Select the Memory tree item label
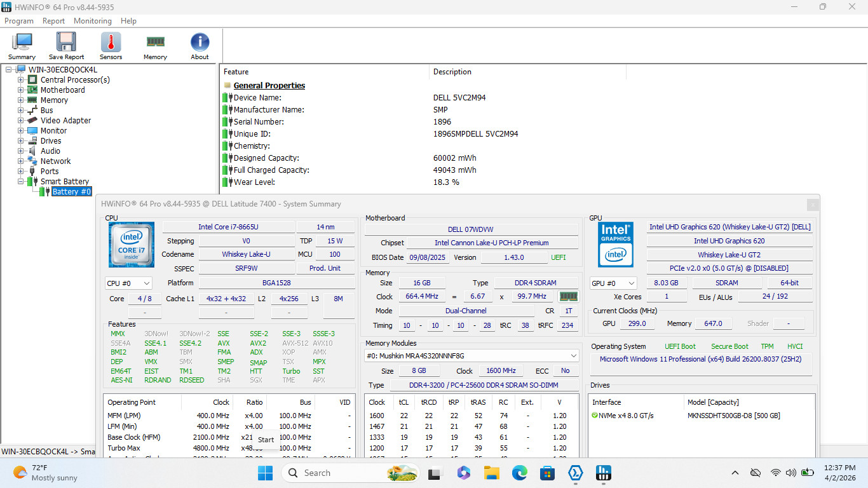868x488 pixels. [54, 100]
